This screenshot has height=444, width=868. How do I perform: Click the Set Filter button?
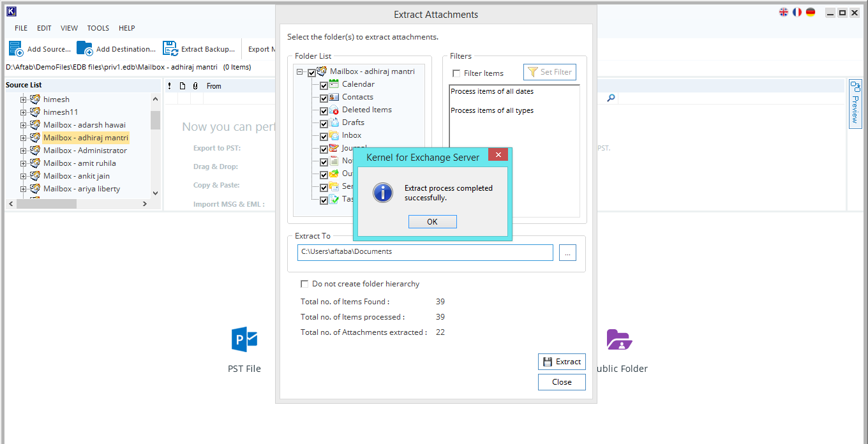click(x=550, y=72)
